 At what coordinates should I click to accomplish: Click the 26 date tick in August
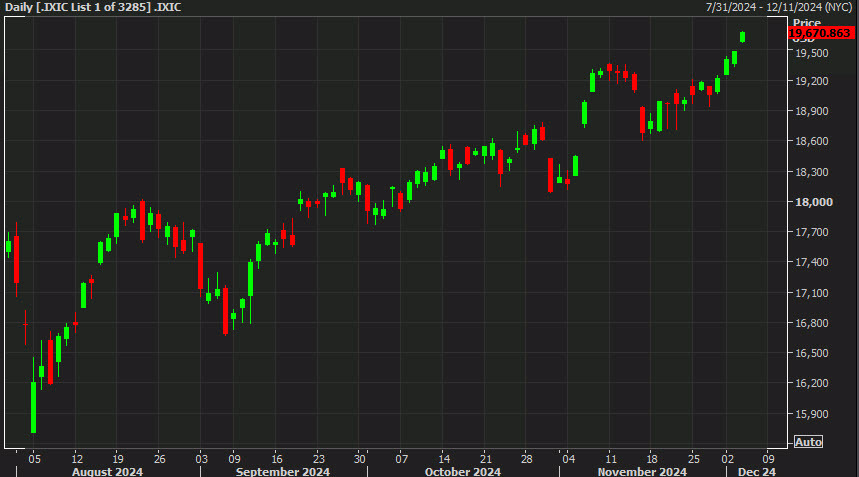click(x=159, y=459)
